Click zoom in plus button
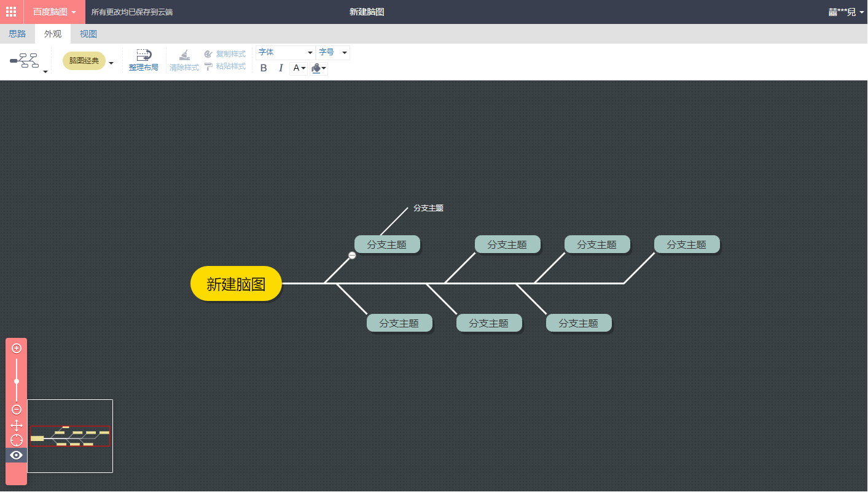868x492 pixels. [x=17, y=348]
